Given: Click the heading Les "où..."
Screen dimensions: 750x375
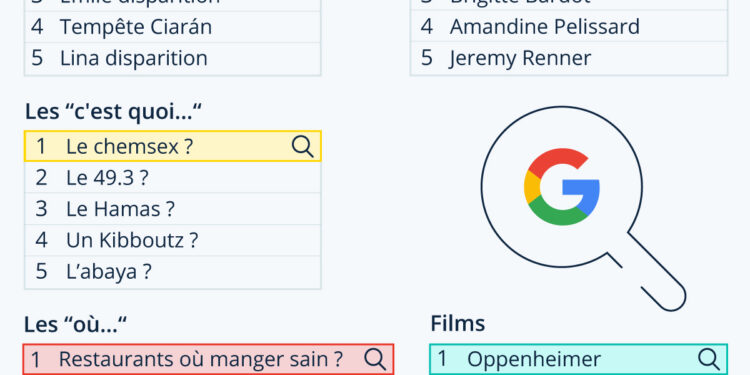Looking at the screenshot, I should [76, 324].
